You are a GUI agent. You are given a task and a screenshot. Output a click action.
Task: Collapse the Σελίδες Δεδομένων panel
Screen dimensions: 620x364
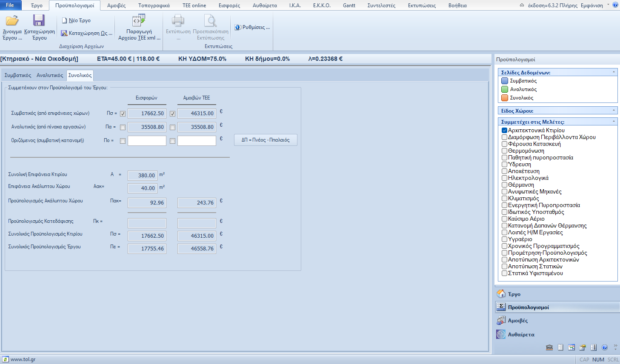pyautogui.click(x=614, y=72)
